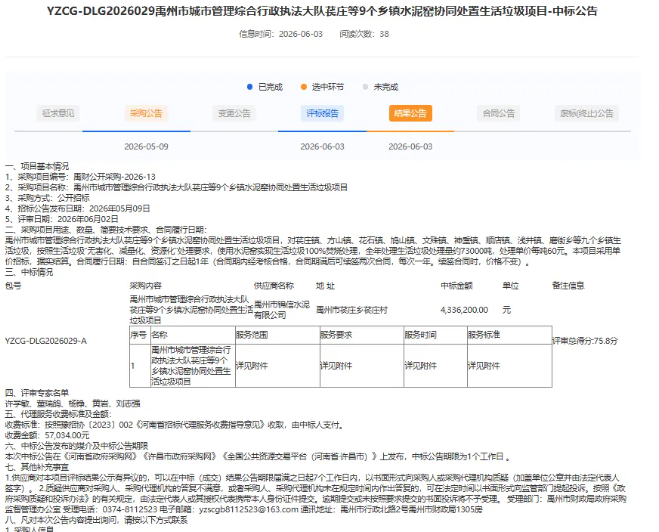This screenshot has width=659, height=532.
Task: Click the announcement title heading
Action: coord(322,11)
